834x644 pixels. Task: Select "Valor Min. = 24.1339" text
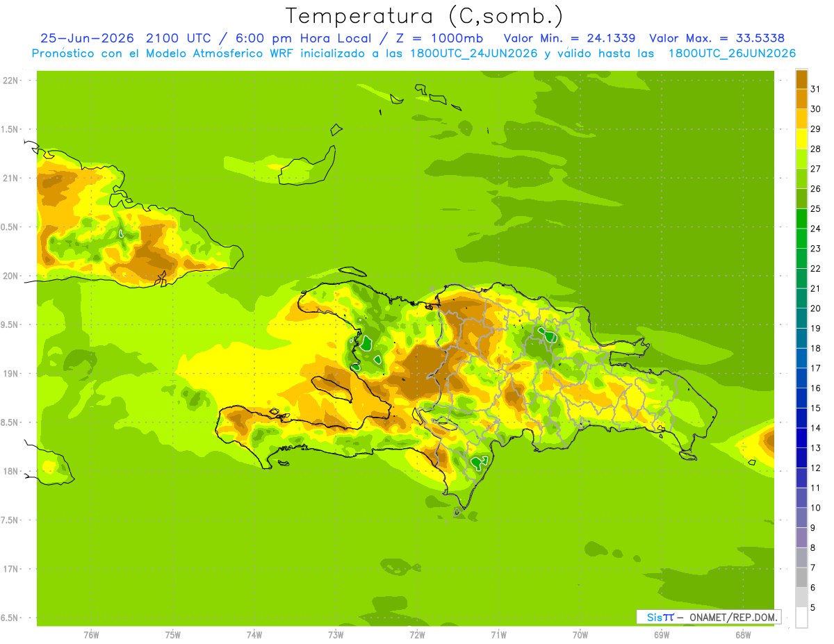click(x=569, y=38)
